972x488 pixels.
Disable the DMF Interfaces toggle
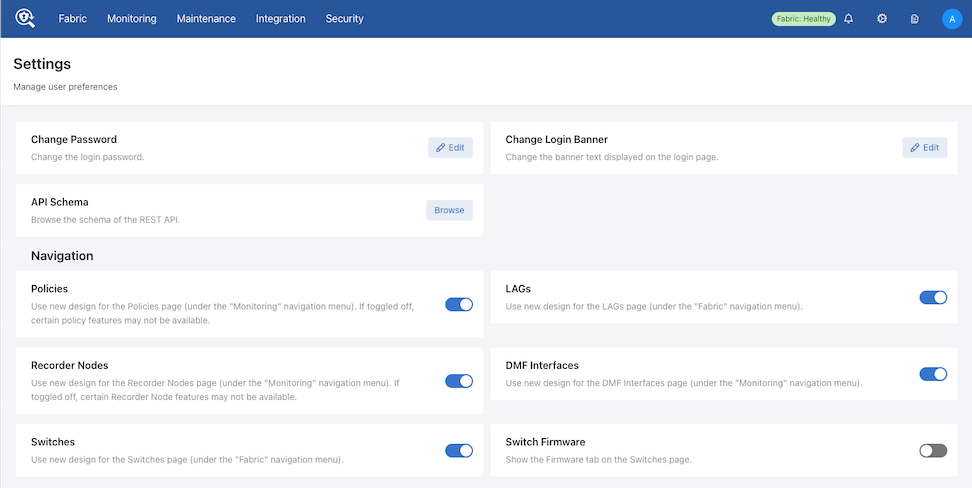pos(932,374)
